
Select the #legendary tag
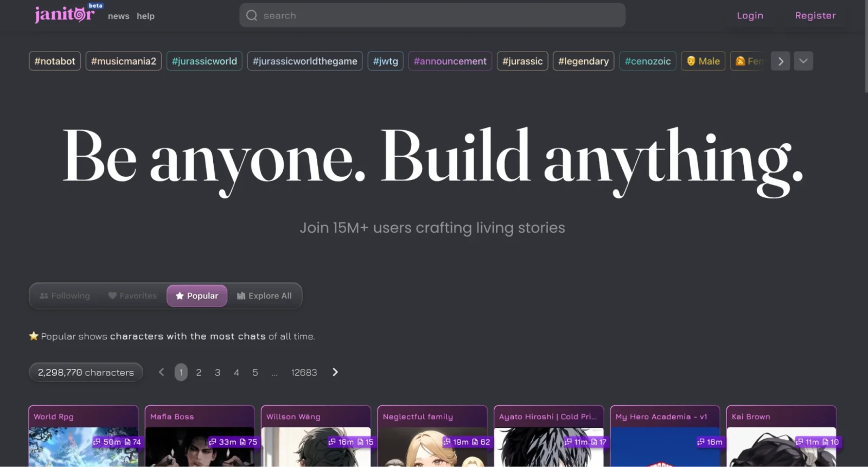tap(584, 61)
